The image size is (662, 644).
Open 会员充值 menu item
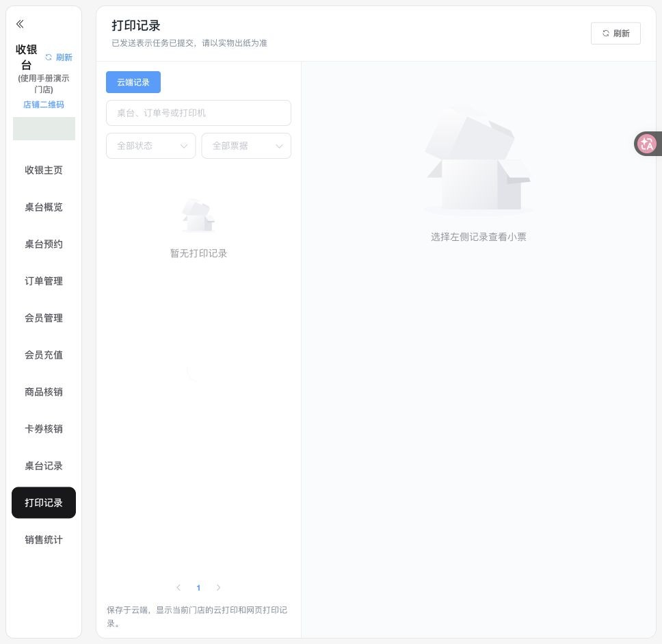pyautogui.click(x=44, y=355)
